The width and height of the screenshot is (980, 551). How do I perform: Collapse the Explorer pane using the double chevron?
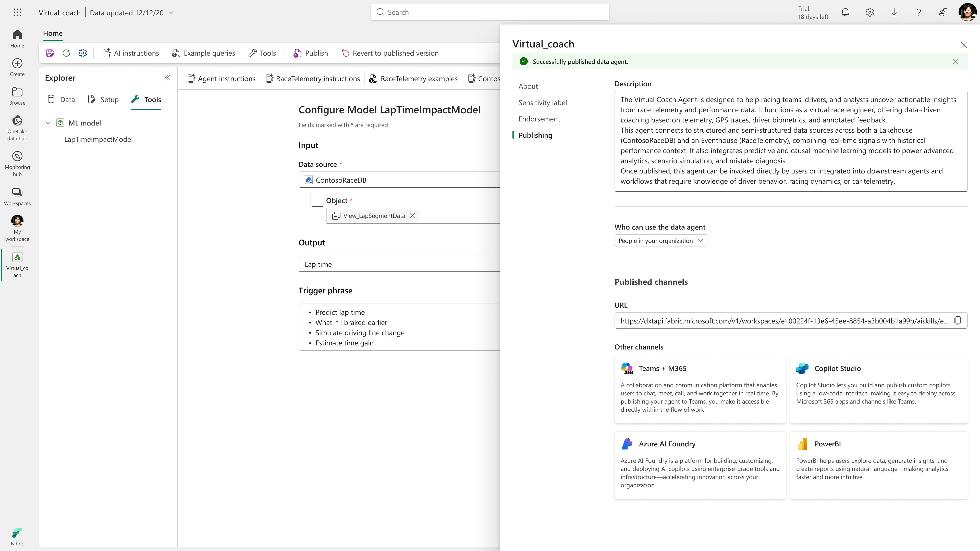click(x=167, y=78)
